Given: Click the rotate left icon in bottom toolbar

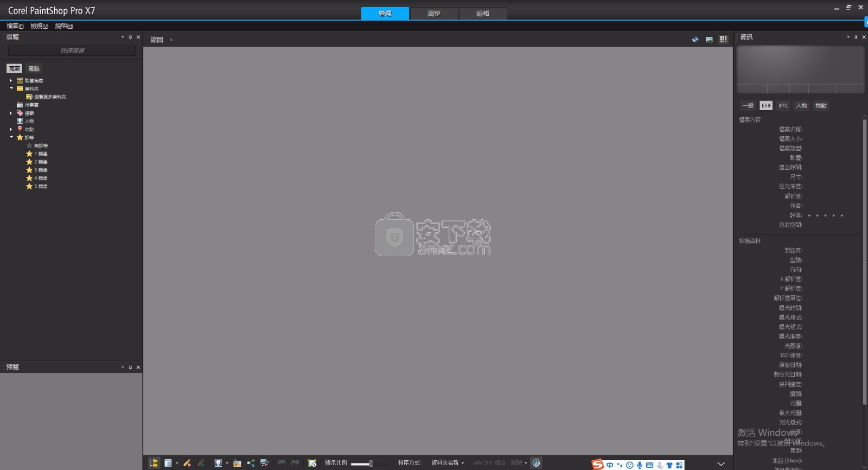Looking at the screenshot, I should tap(282, 463).
